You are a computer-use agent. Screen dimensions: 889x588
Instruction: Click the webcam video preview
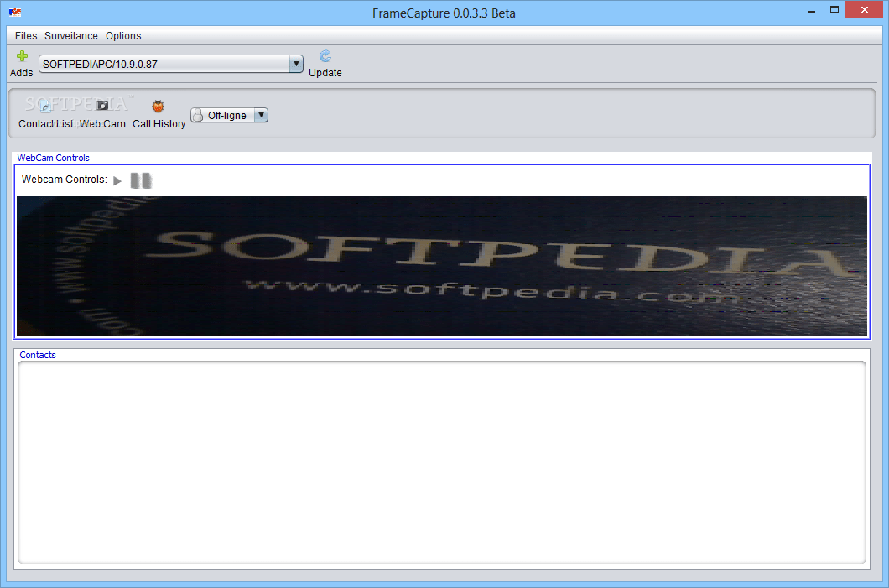(x=442, y=266)
